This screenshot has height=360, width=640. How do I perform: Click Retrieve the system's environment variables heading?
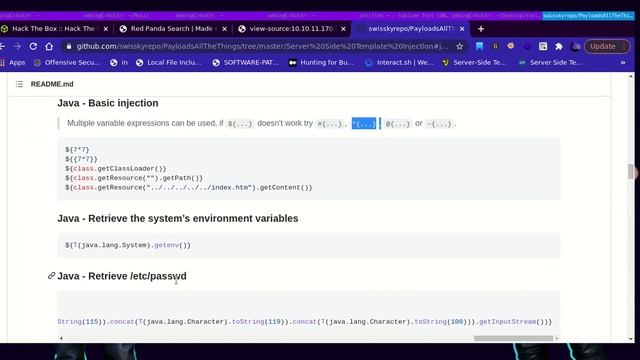click(178, 218)
